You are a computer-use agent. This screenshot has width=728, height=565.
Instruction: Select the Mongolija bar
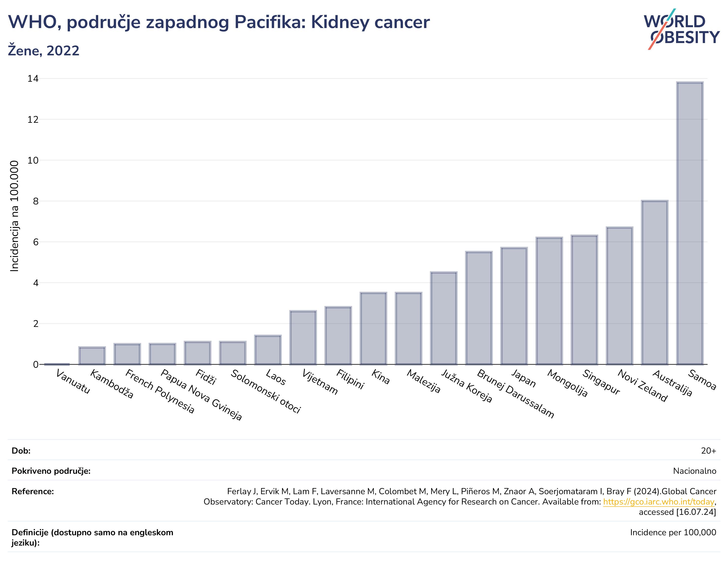click(549, 301)
